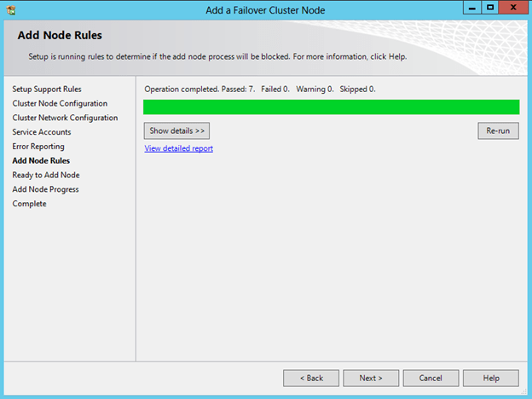532x399 pixels.
Task: Choose Error Reporting in the step list
Action: (38, 147)
